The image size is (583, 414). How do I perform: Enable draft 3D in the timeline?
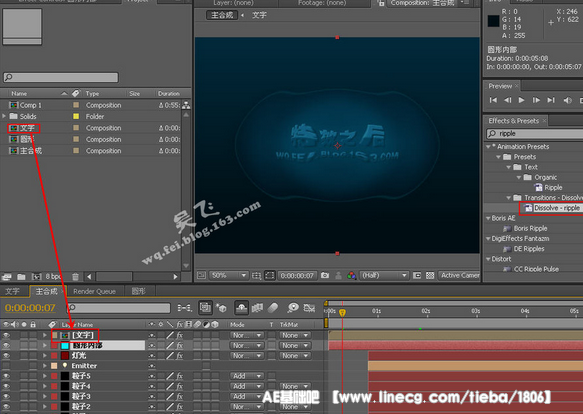coord(222,308)
